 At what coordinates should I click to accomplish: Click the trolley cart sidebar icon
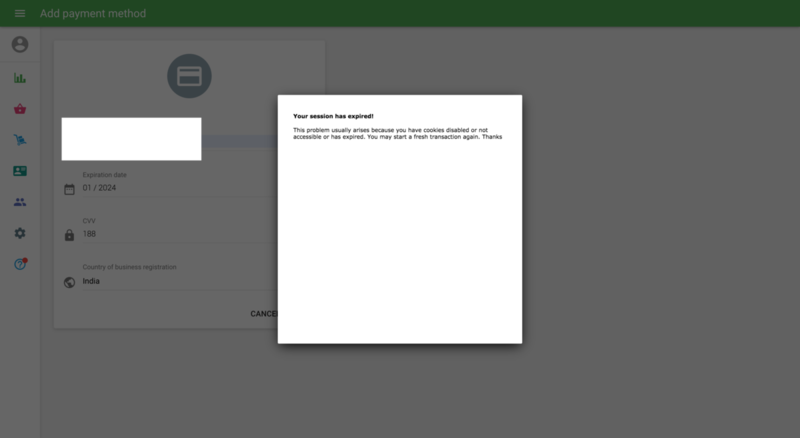click(x=19, y=140)
